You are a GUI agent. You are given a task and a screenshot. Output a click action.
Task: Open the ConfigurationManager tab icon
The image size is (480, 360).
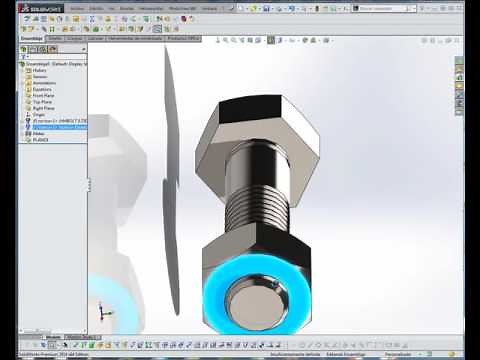pos(43,49)
